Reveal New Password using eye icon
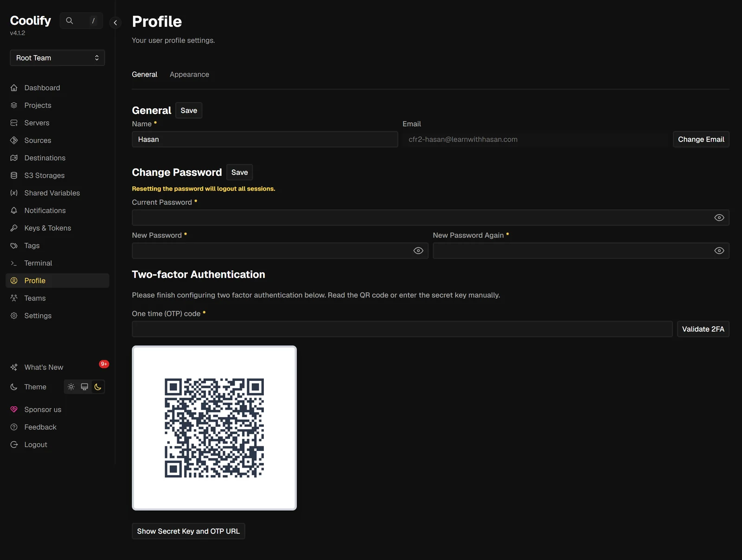The height and width of the screenshot is (560, 742). (x=418, y=251)
